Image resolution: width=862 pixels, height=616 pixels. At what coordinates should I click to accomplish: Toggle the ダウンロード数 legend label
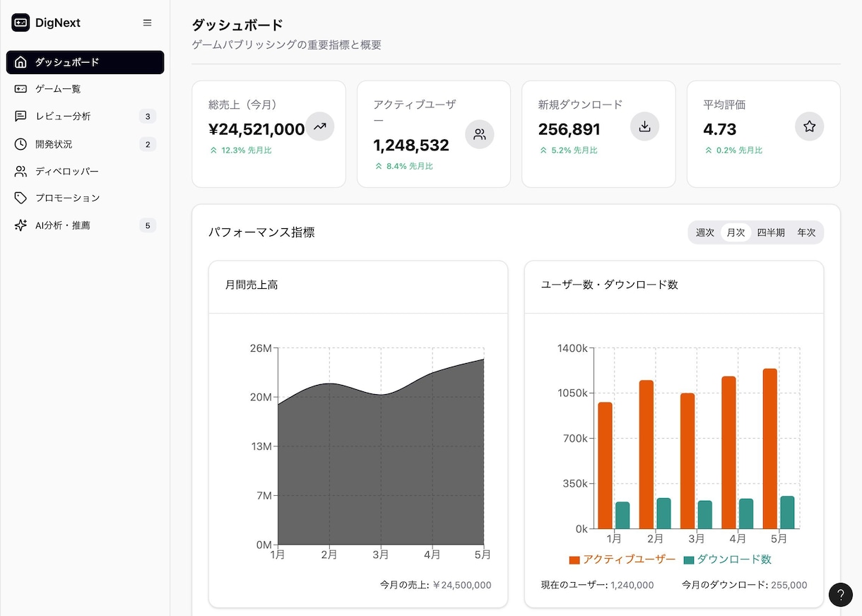pyautogui.click(x=734, y=559)
